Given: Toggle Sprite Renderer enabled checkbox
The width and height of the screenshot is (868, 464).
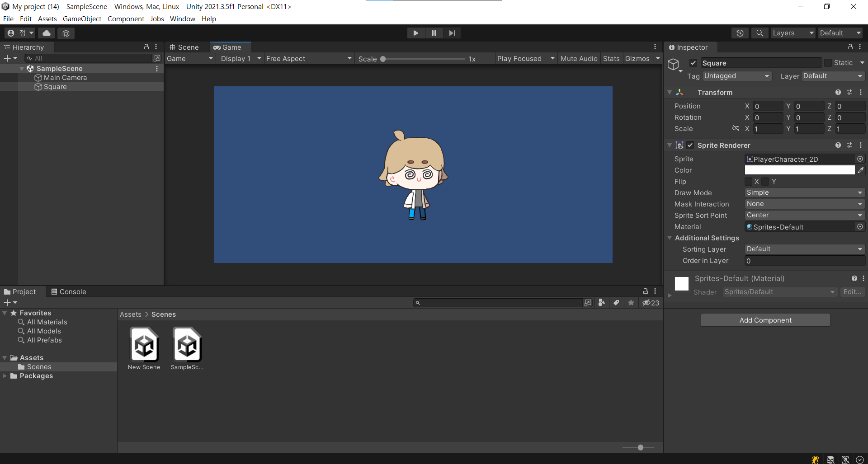Looking at the screenshot, I should (x=690, y=145).
